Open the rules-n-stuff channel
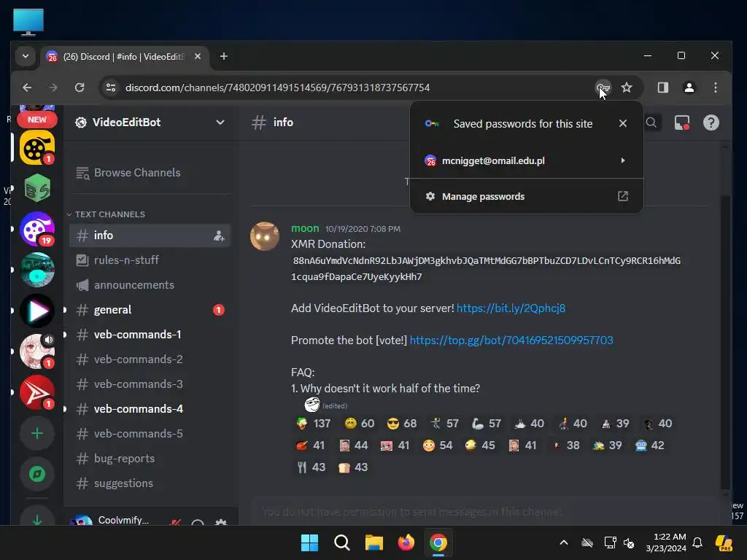747x560 pixels. coord(150,260)
